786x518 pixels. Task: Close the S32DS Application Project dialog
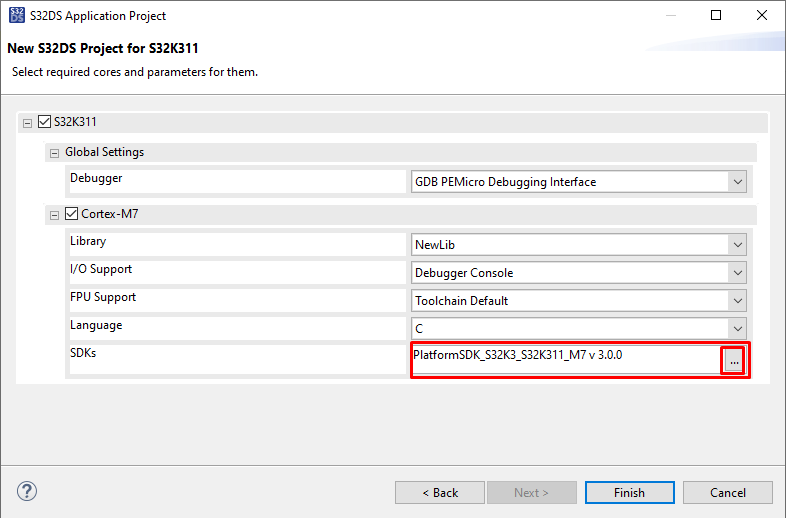click(x=762, y=16)
